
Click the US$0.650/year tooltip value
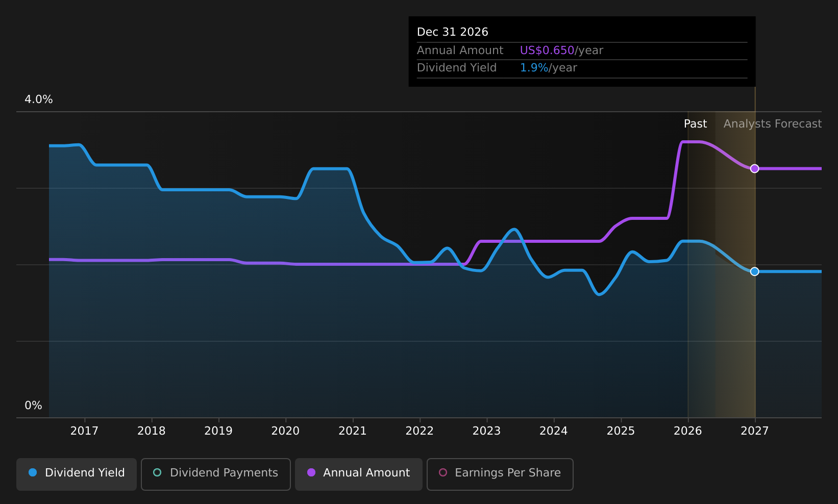(561, 51)
